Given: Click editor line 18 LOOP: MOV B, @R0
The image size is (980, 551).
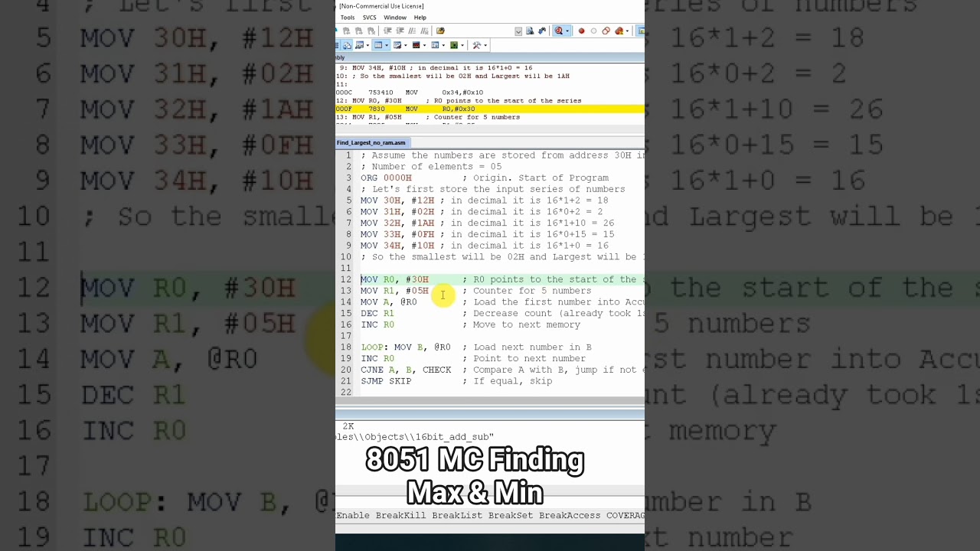Looking at the screenshot, I should [x=476, y=347].
